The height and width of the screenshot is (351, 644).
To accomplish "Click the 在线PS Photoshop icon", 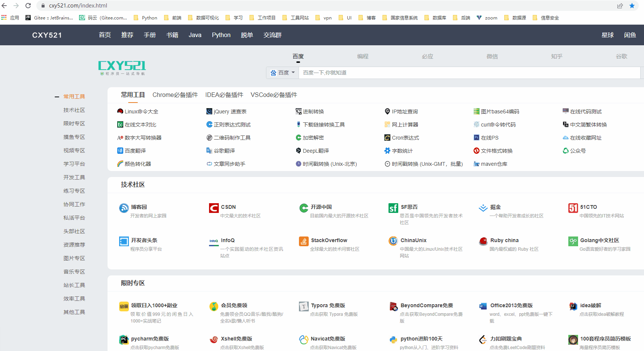I will click(477, 138).
